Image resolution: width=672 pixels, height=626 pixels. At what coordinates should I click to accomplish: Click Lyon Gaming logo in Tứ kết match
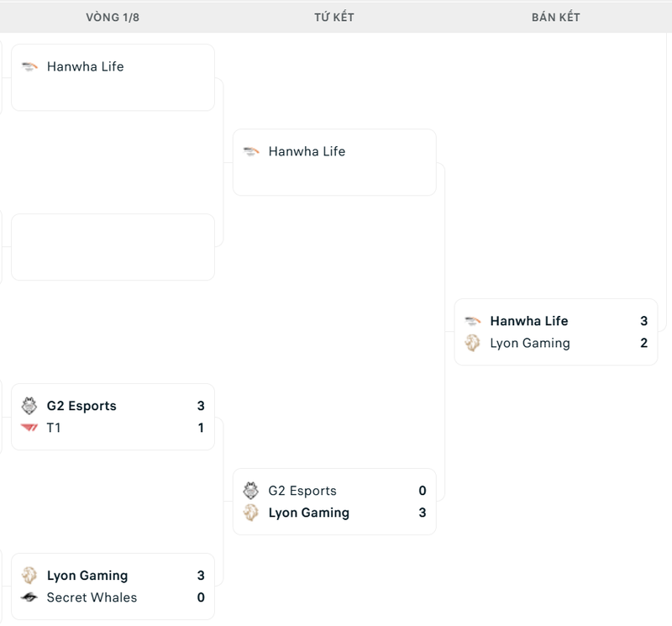[251, 513]
